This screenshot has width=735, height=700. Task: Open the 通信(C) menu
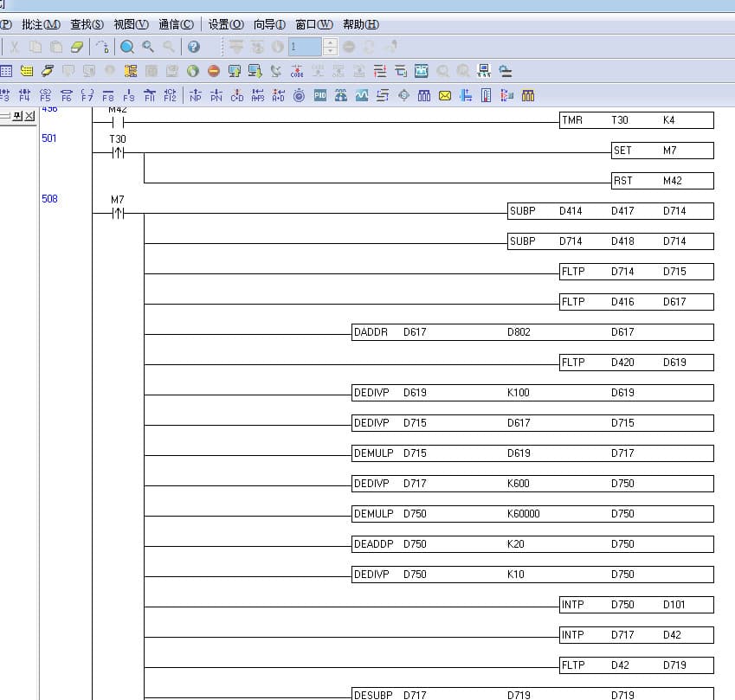click(176, 24)
